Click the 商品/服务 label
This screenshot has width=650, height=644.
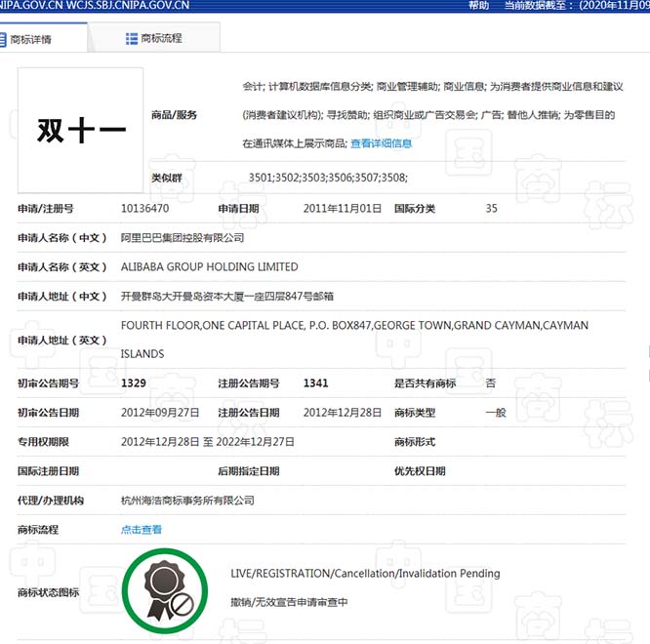pos(174,115)
